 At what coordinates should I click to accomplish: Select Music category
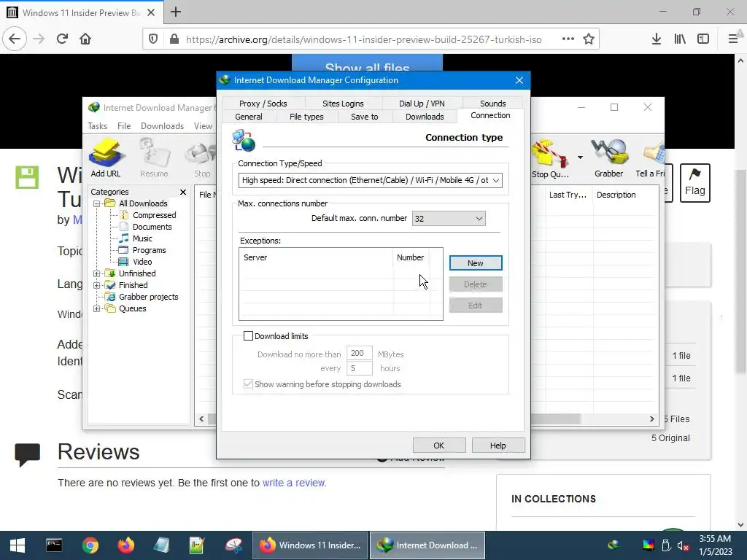point(142,238)
